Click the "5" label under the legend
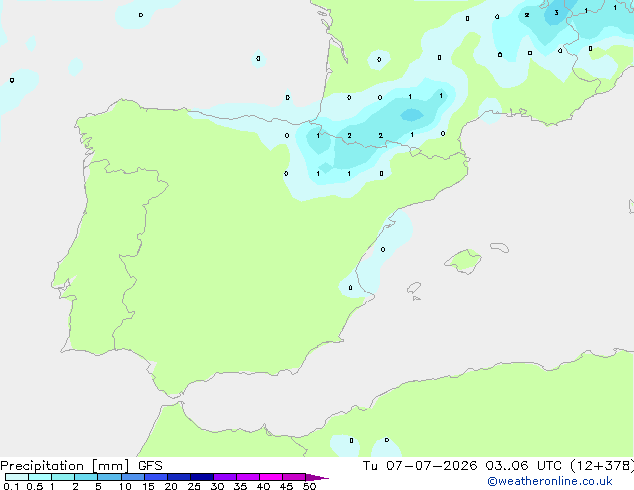 pyautogui.click(x=98, y=486)
